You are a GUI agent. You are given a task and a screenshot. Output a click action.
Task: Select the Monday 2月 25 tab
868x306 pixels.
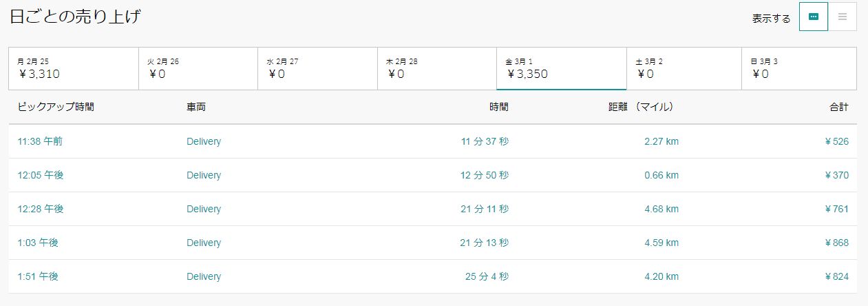click(74, 68)
